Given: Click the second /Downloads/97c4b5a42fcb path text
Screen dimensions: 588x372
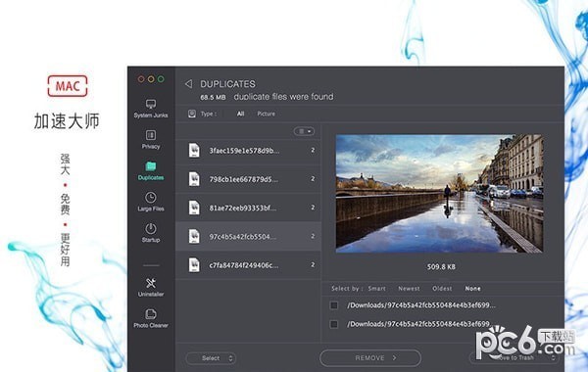Looking at the screenshot, I should (418, 324).
